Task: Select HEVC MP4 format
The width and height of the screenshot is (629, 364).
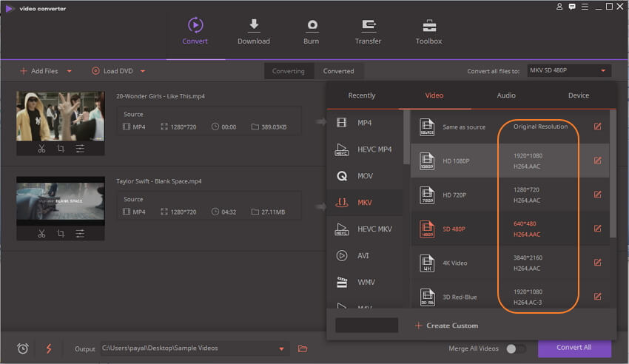Action: tap(365, 149)
